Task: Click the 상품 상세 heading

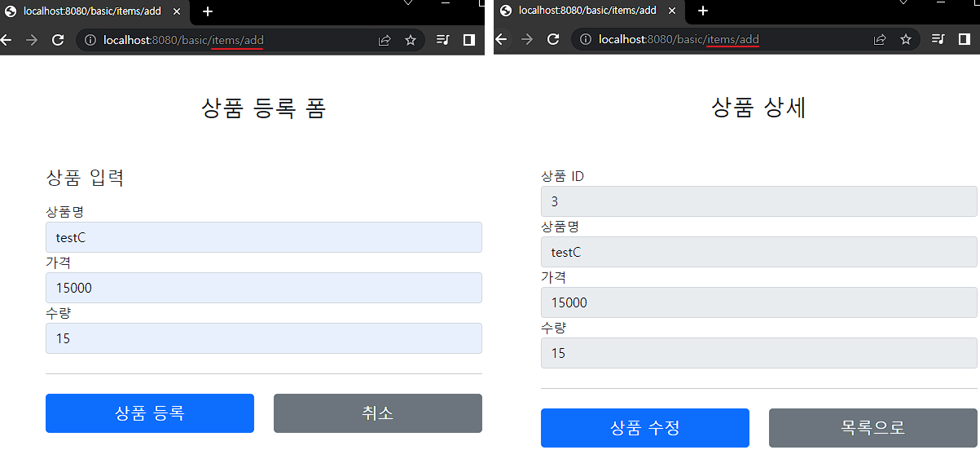Action: (x=759, y=108)
